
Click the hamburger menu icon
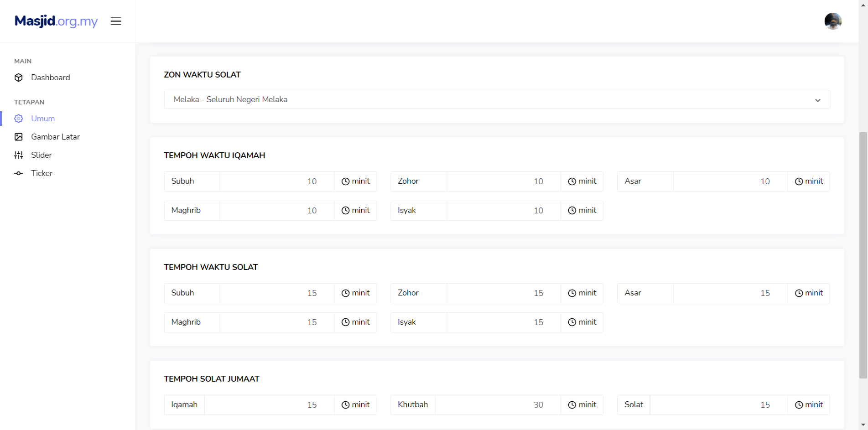pos(116,21)
